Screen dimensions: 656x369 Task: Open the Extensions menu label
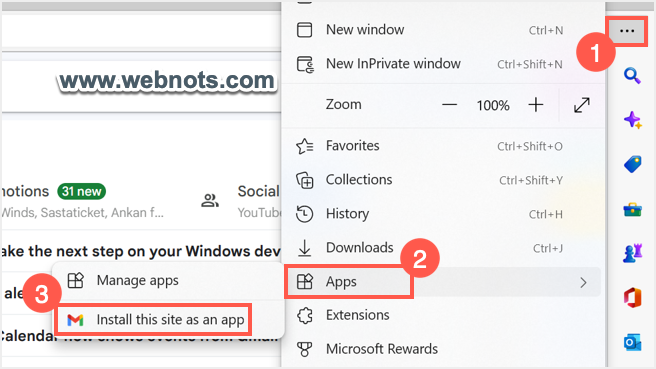point(358,315)
